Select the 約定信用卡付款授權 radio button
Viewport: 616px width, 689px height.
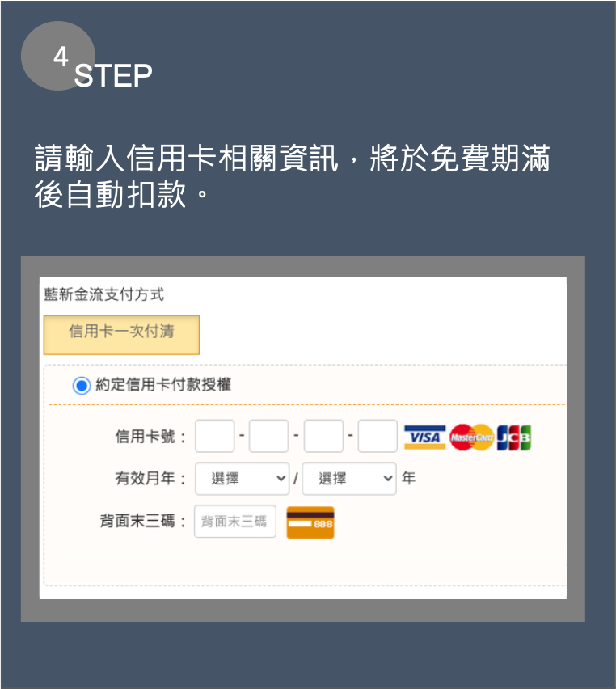click(82, 386)
